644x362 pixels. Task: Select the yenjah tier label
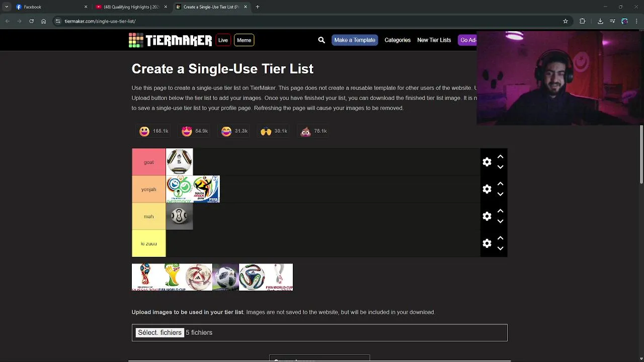[x=148, y=189]
